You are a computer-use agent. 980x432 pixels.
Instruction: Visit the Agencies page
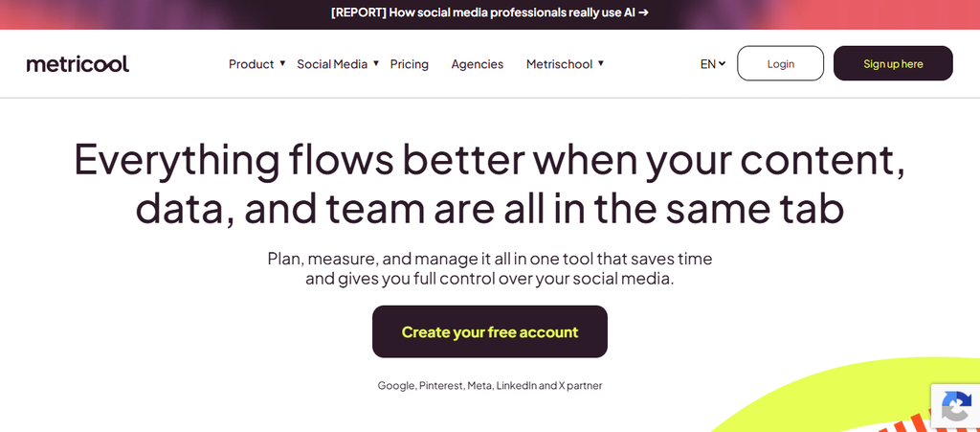tap(477, 64)
